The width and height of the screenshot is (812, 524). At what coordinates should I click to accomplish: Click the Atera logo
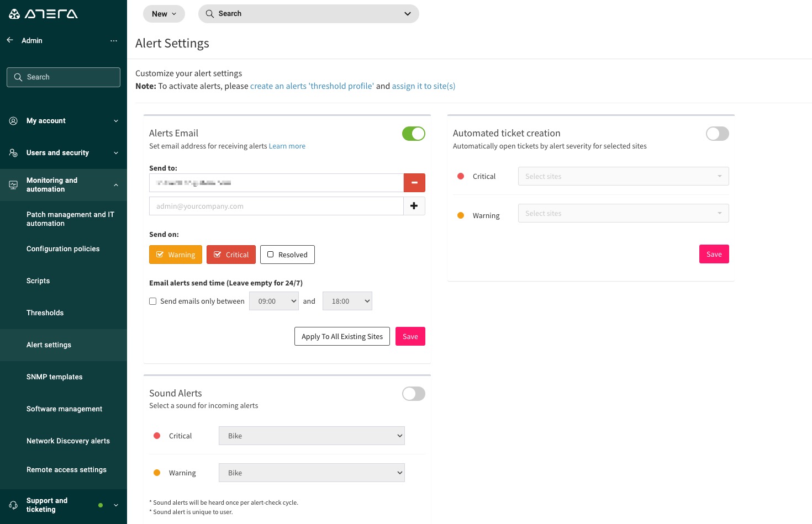coord(43,14)
